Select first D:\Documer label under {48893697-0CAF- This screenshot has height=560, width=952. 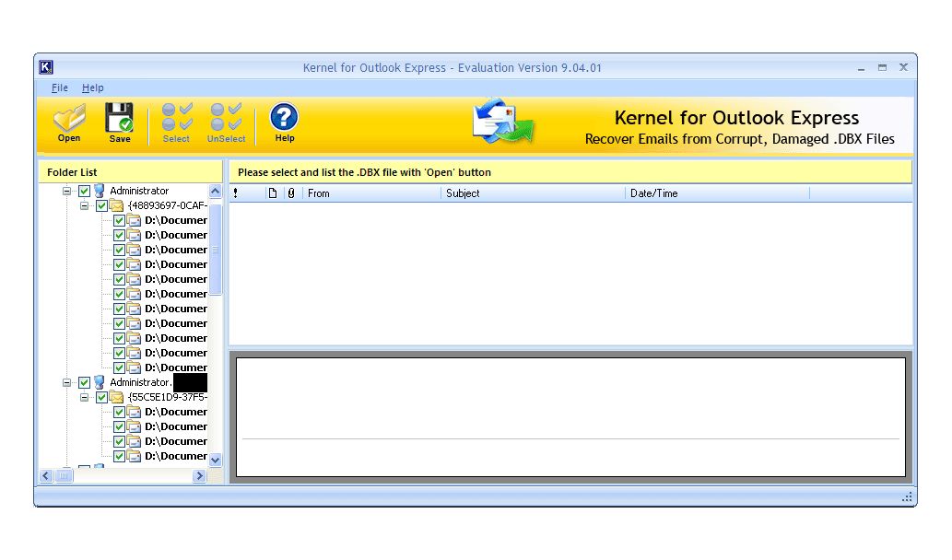click(176, 220)
